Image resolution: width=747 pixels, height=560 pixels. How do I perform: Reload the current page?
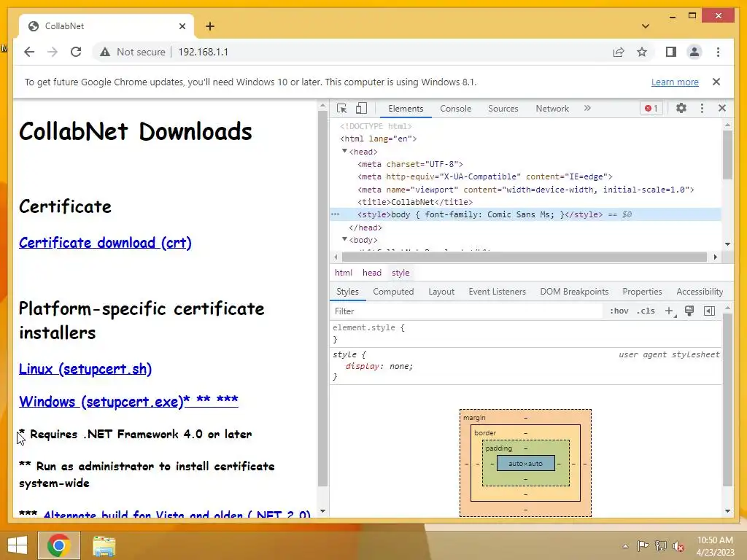click(76, 52)
